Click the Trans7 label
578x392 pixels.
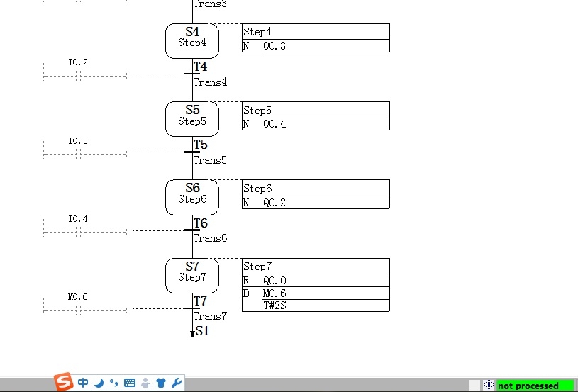coord(210,316)
